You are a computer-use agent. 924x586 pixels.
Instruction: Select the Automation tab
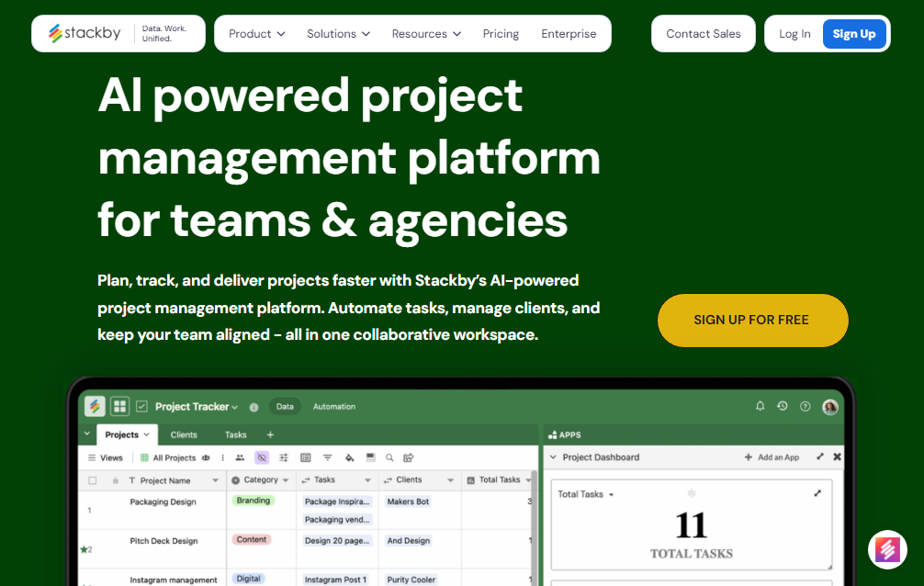[334, 406]
